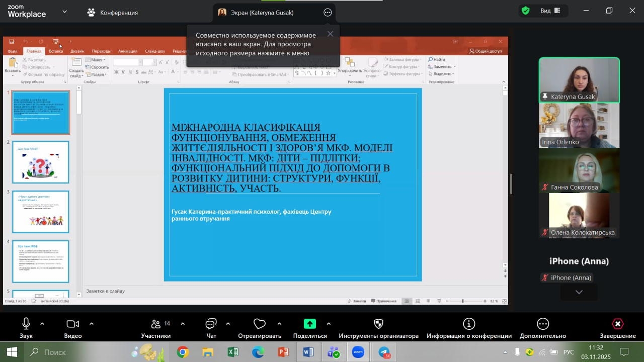Open Telegram from the Windows taskbar
Image resolution: width=644 pixels, height=362 pixels.
(384, 352)
